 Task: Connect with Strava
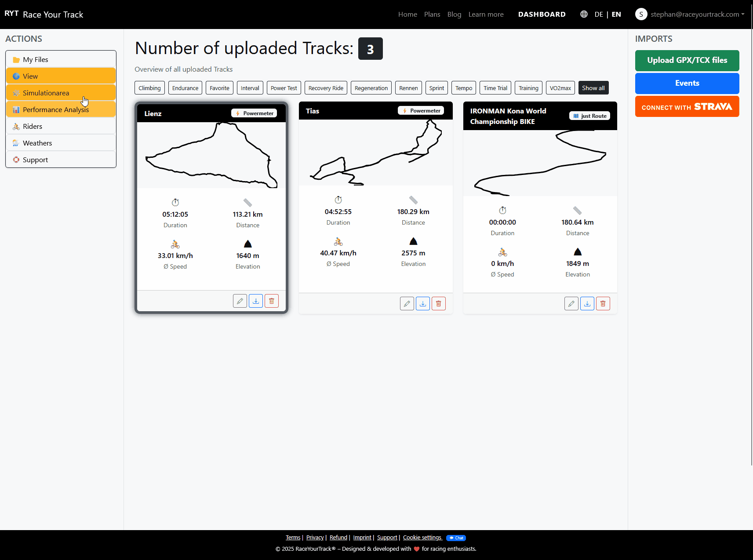(687, 106)
